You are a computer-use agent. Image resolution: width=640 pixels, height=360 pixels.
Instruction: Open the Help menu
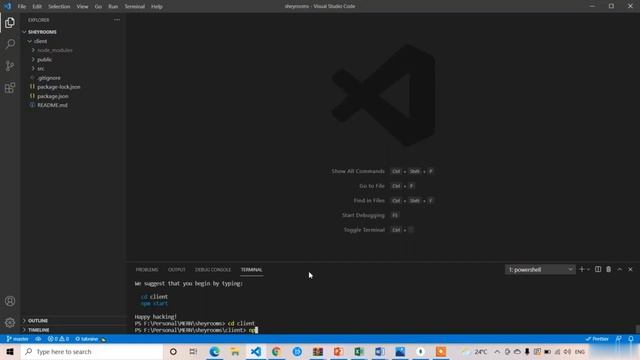coord(157,7)
